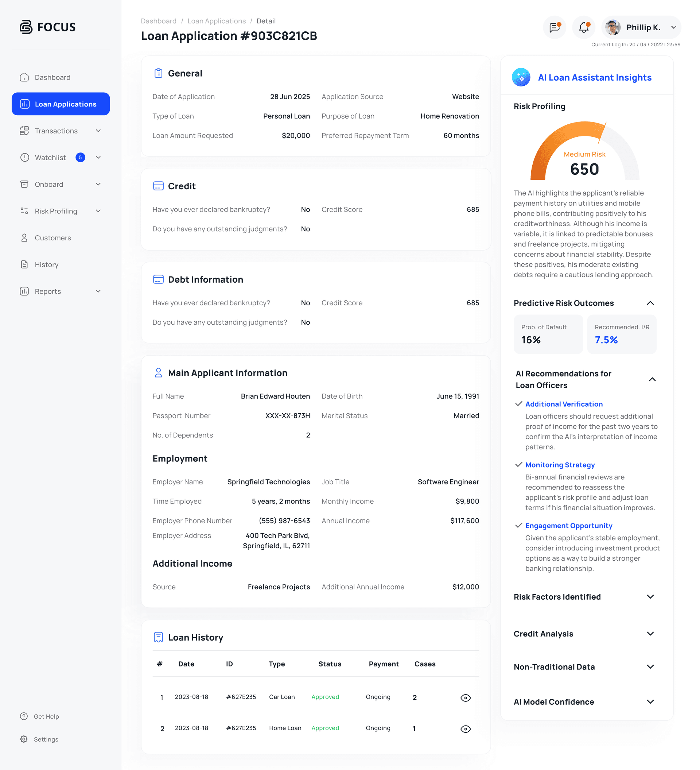Open the Additional Verification recommendation link
The image size is (700, 770).
click(x=564, y=404)
